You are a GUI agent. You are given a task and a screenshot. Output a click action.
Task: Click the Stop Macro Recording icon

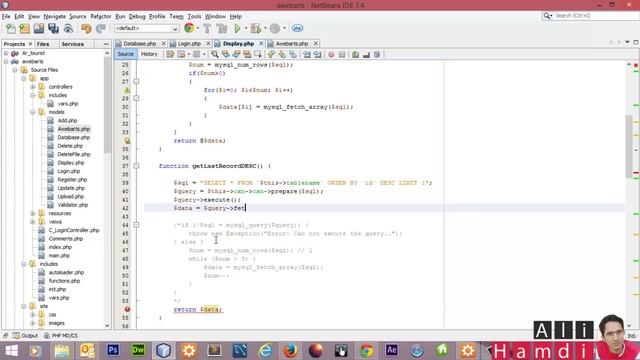pos(342,54)
